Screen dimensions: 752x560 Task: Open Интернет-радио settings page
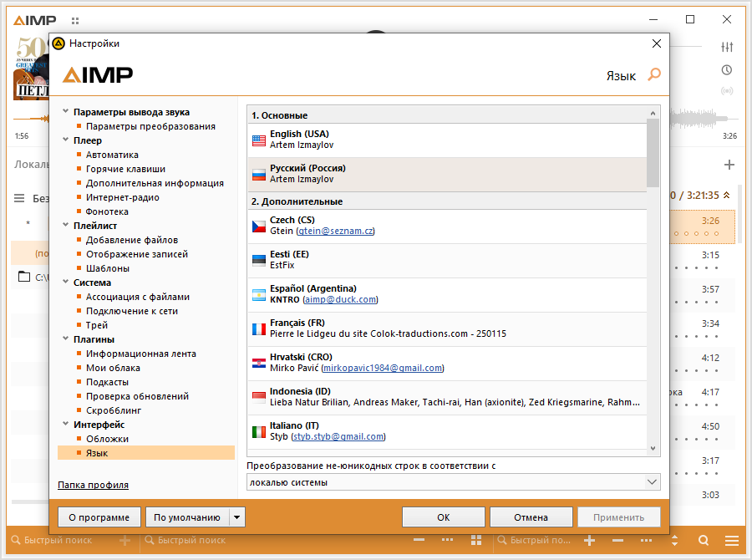click(123, 197)
